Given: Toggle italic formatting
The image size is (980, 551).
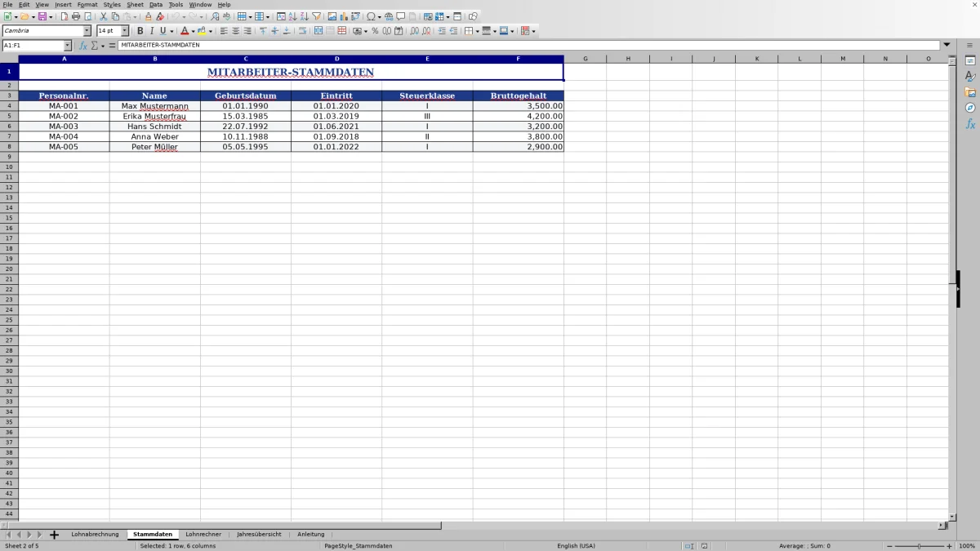Looking at the screenshot, I should 152,30.
